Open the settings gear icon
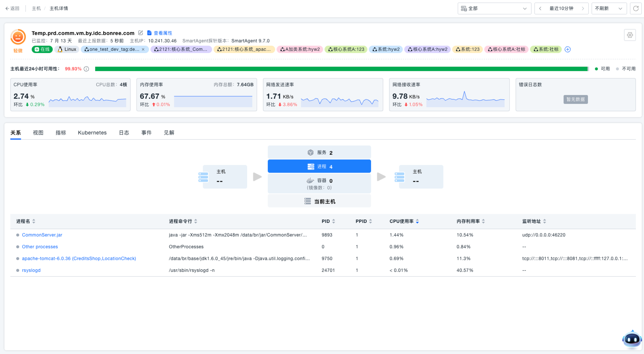644x354 pixels. pyautogui.click(x=630, y=35)
